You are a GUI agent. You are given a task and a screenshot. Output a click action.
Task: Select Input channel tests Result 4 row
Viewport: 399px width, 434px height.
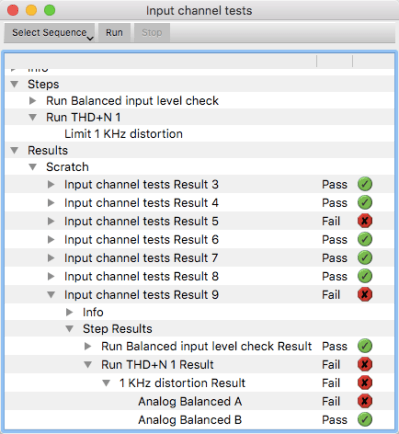199,203
